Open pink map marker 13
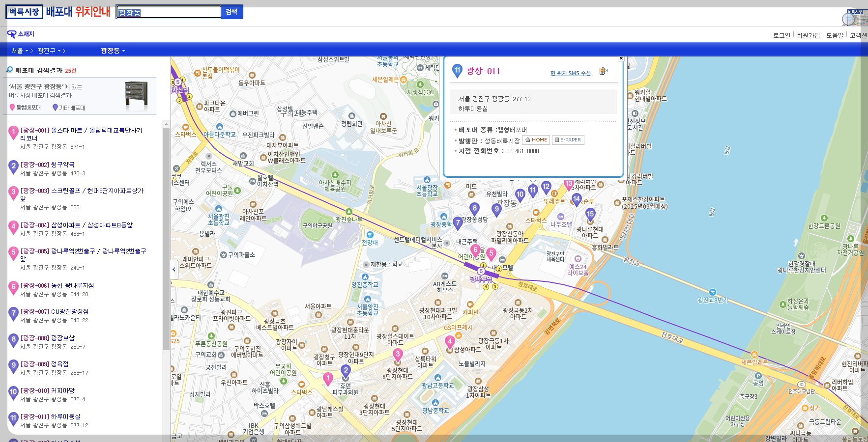Screen dimensions: 868x442 click(569, 185)
